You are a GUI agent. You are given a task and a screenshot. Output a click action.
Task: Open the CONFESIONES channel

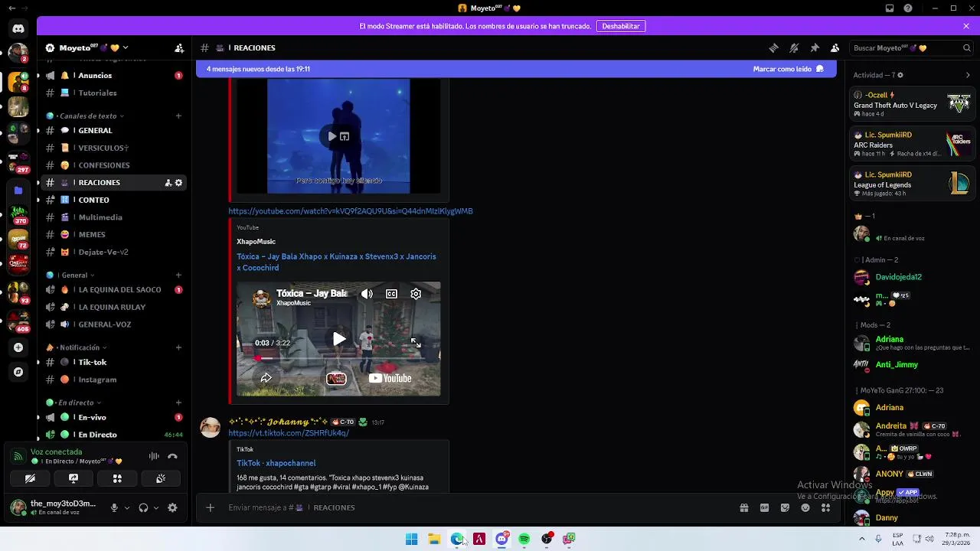(x=114, y=165)
